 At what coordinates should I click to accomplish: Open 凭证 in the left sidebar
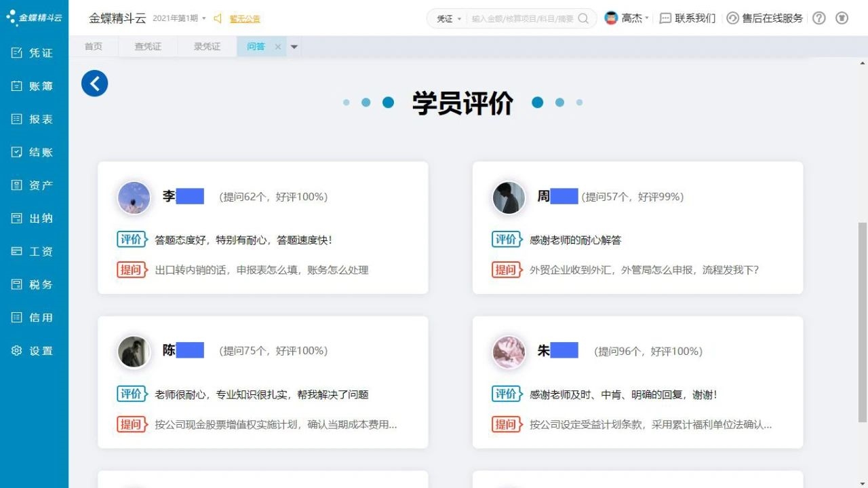point(34,53)
